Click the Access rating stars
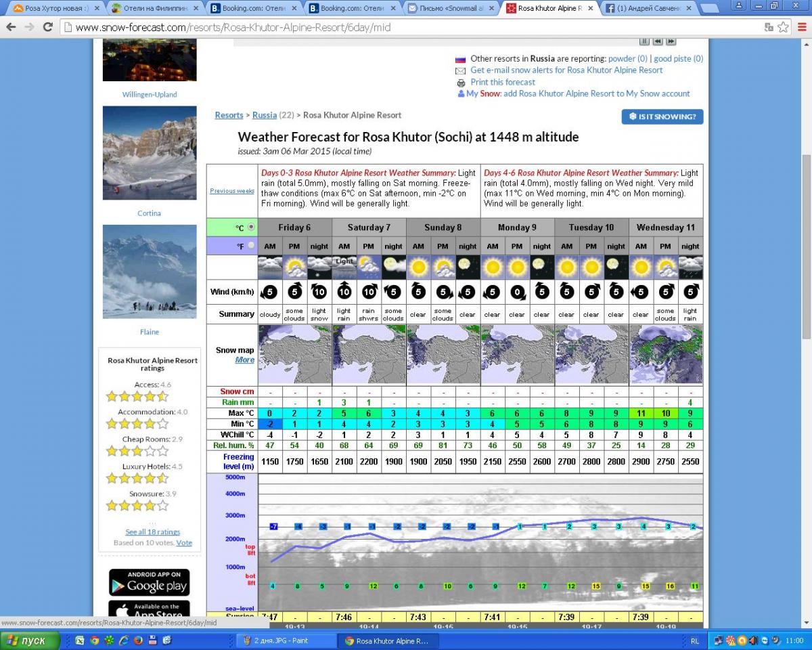The width and height of the screenshot is (812, 650). coord(137,397)
